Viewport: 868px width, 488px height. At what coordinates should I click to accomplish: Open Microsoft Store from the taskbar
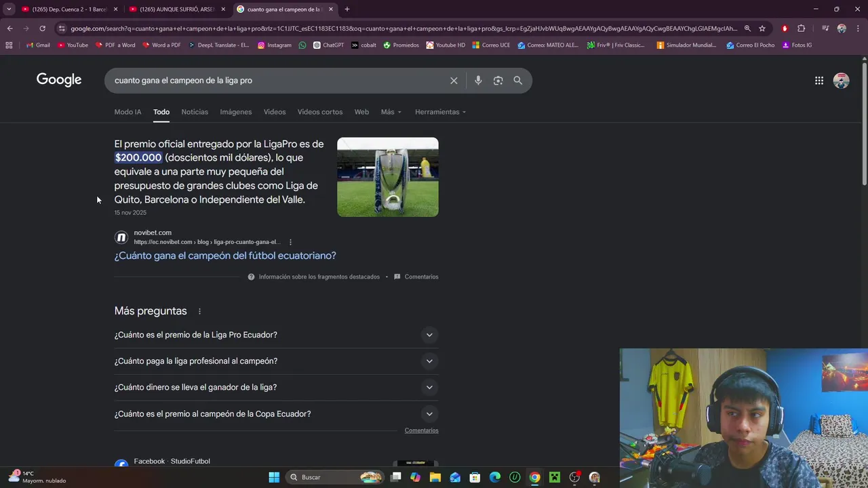tap(475, 477)
